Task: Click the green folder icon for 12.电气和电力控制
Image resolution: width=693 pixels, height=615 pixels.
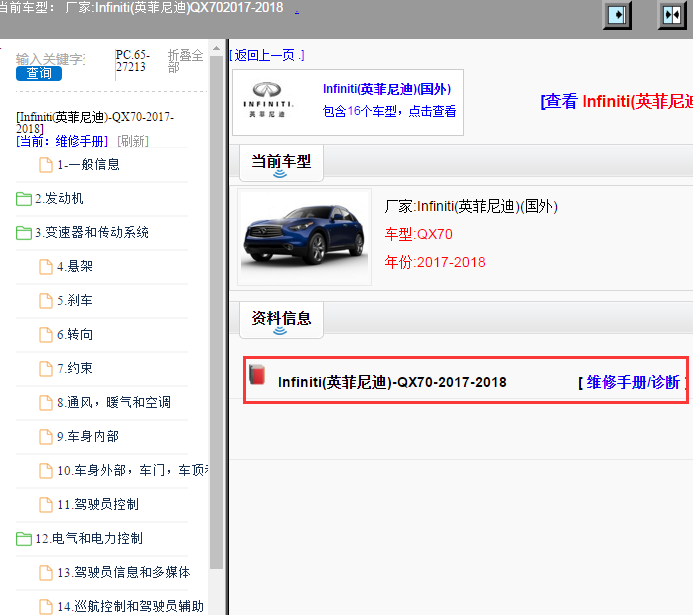Action: point(23,539)
